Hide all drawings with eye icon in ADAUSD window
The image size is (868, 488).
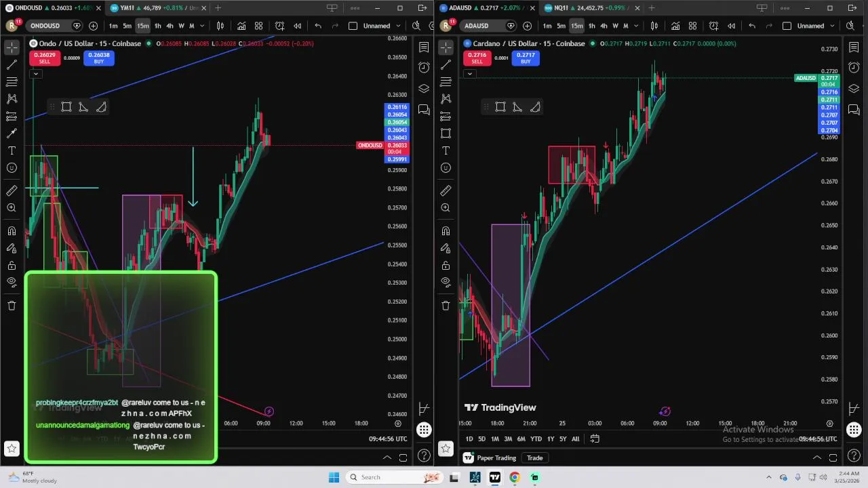point(446,282)
